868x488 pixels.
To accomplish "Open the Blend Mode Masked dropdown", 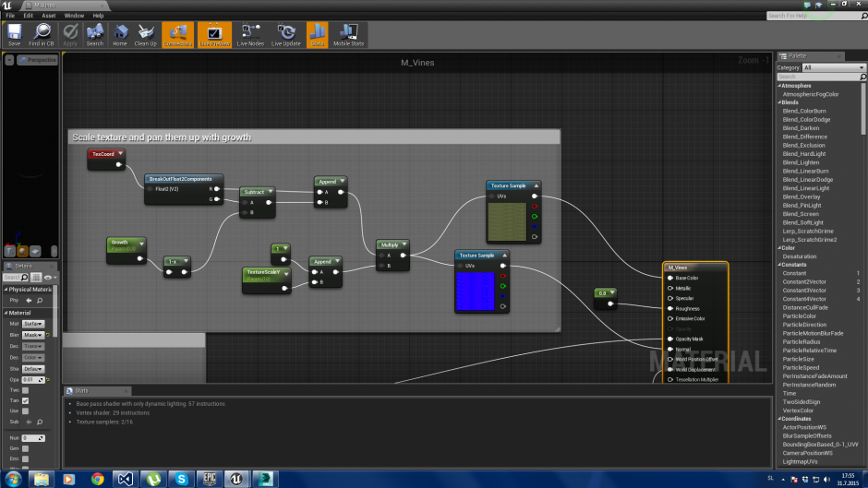I will [x=33, y=335].
